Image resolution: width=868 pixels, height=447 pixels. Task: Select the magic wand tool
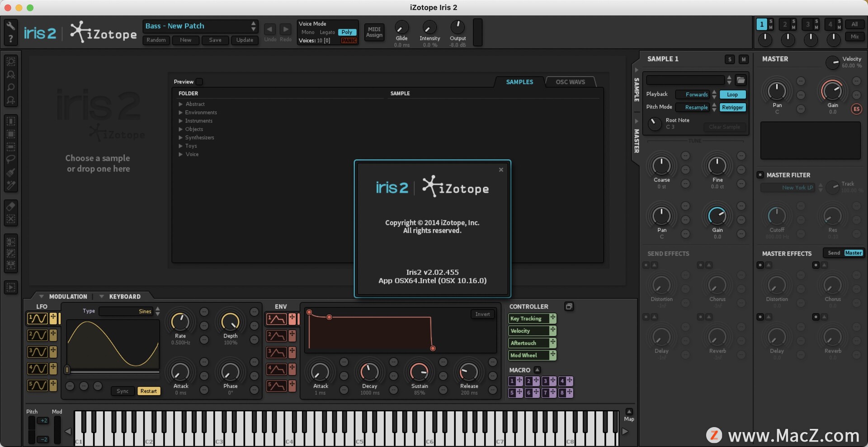(11, 185)
